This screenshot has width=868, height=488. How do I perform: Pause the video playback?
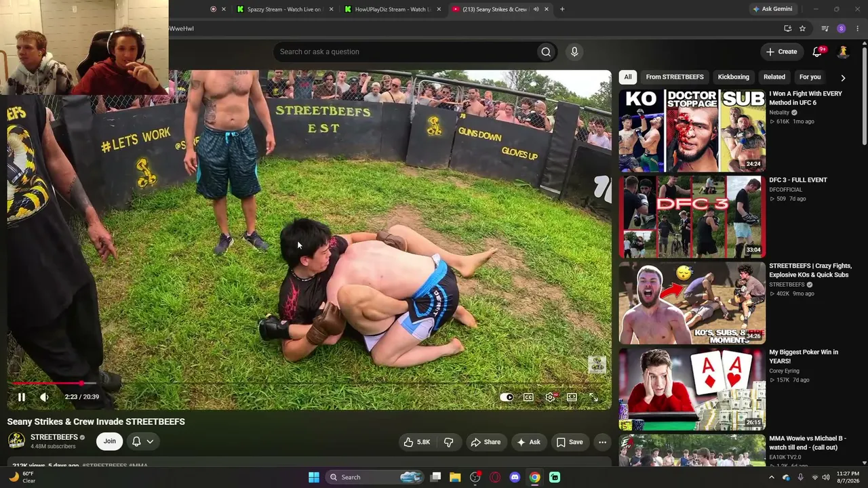21,397
